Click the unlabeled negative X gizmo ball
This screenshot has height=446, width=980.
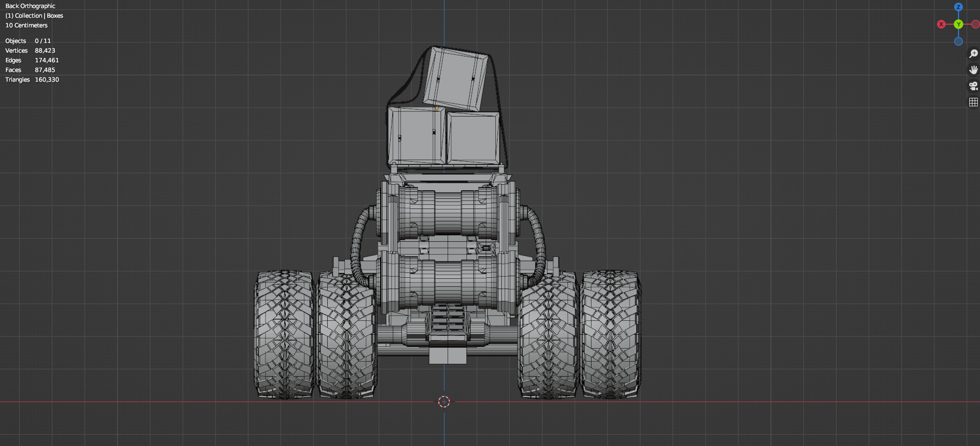[x=975, y=24]
